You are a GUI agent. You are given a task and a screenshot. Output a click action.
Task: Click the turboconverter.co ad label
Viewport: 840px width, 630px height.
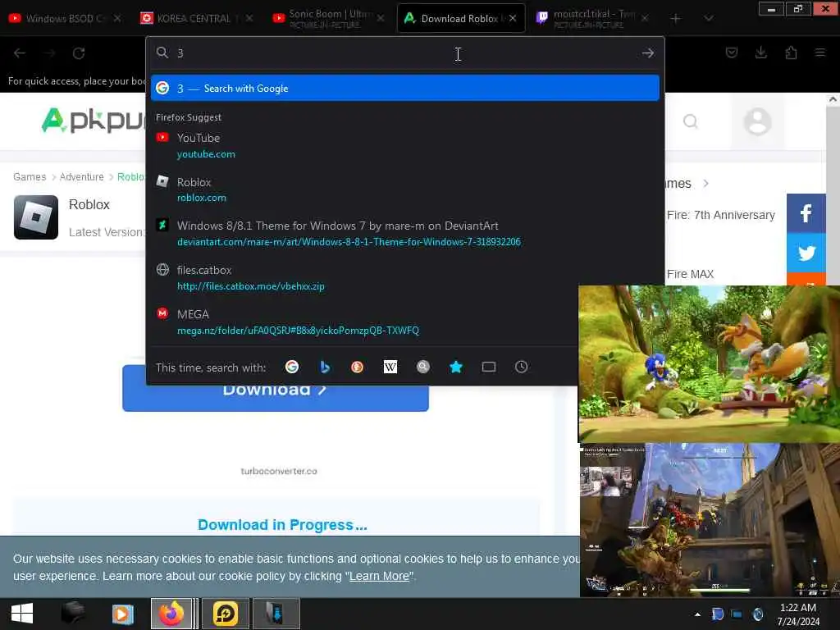279,471
